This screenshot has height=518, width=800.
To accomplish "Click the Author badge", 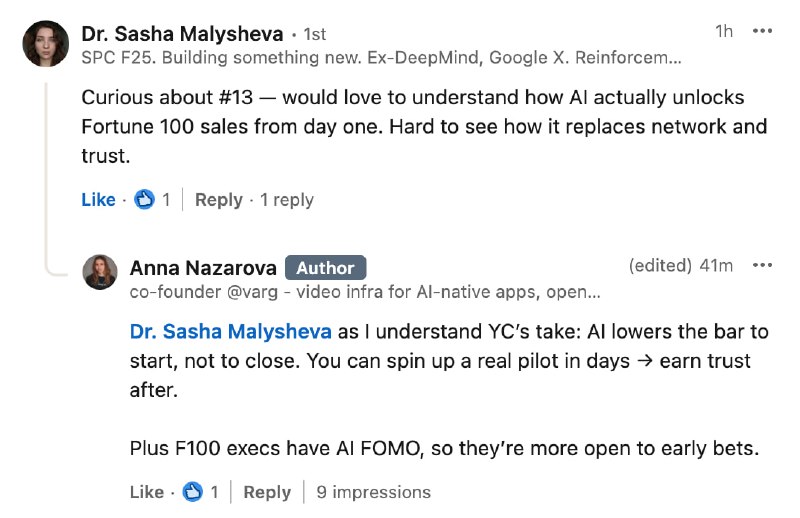I will pos(325,268).
